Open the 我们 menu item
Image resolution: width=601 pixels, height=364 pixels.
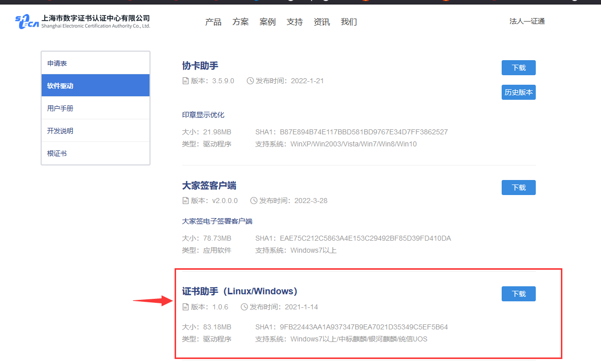(349, 22)
